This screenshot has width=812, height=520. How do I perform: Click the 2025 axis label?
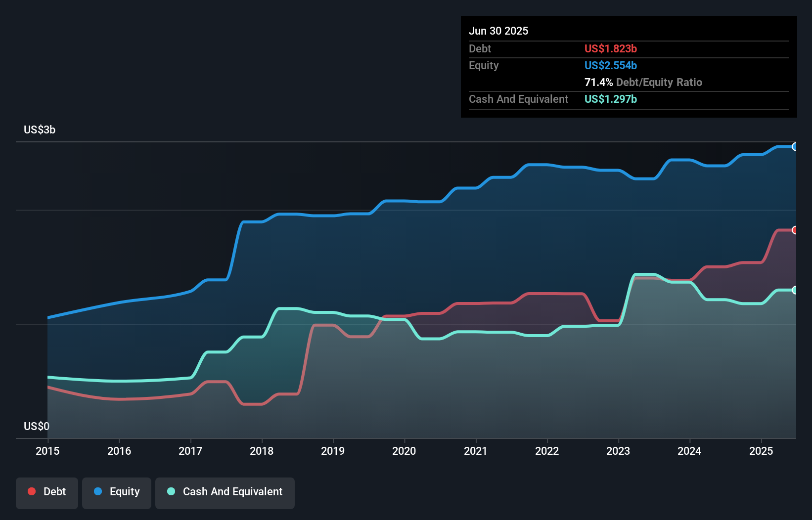[x=761, y=451]
